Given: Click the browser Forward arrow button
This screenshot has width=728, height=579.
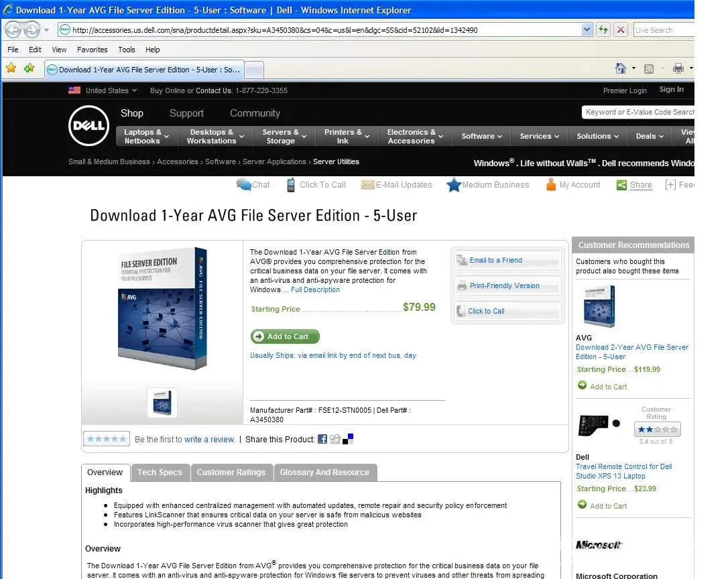Looking at the screenshot, I should click(x=32, y=30).
